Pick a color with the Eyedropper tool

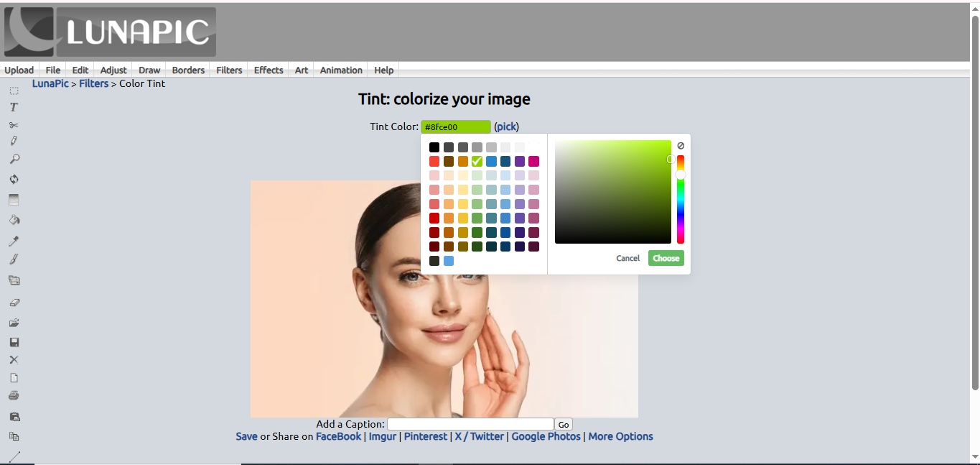(x=14, y=240)
